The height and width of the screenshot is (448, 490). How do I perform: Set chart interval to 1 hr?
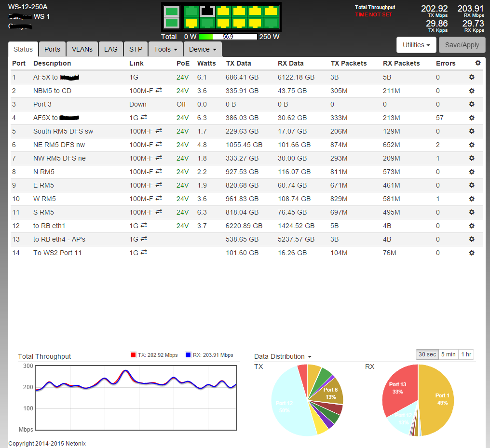coord(466,354)
